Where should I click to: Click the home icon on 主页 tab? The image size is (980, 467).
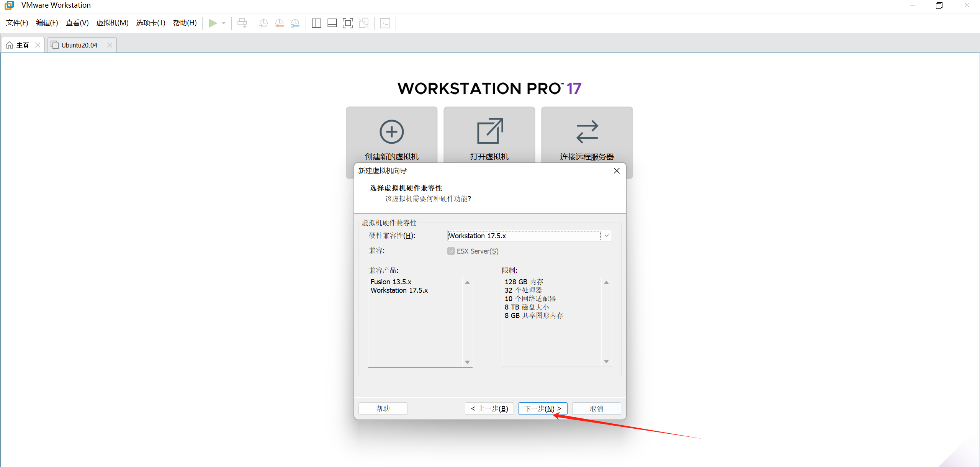10,45
